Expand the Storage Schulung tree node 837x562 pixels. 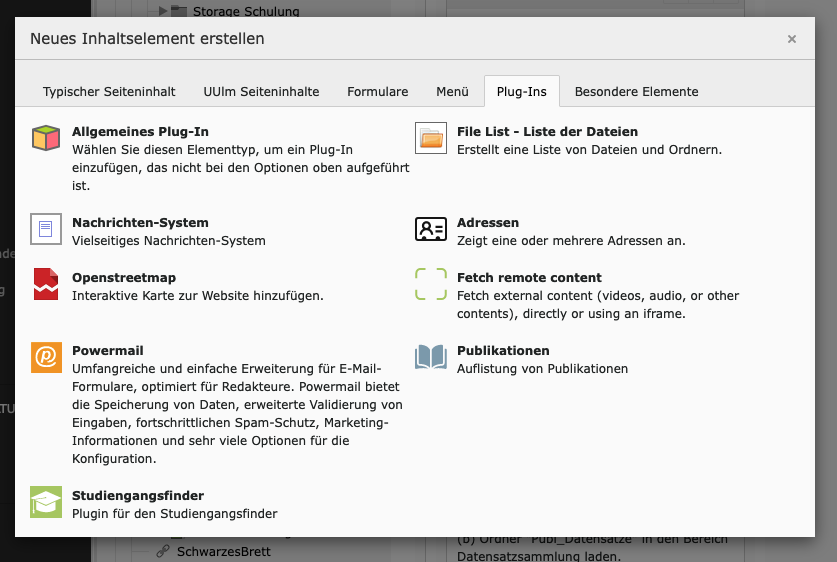163,12
